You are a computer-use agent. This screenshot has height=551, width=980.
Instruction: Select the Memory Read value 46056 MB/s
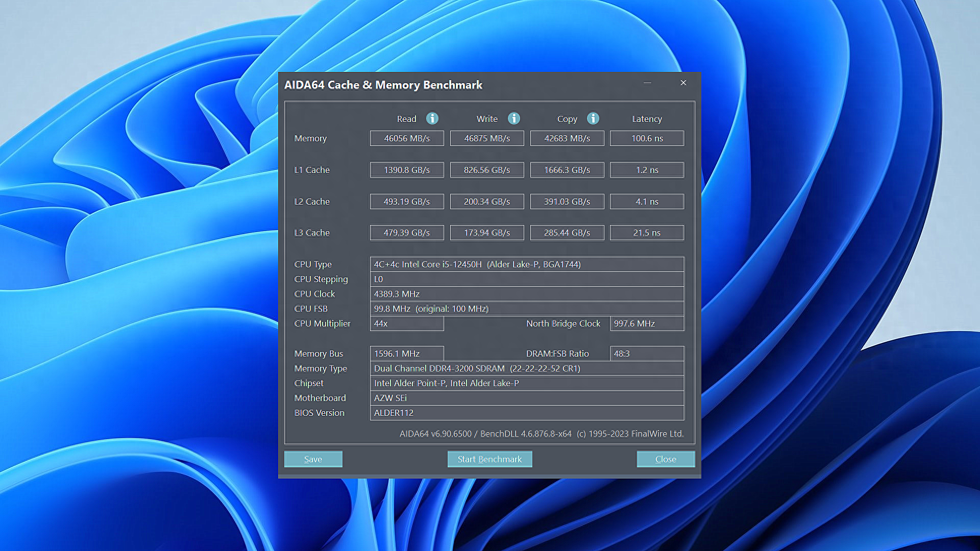[407, 138]
